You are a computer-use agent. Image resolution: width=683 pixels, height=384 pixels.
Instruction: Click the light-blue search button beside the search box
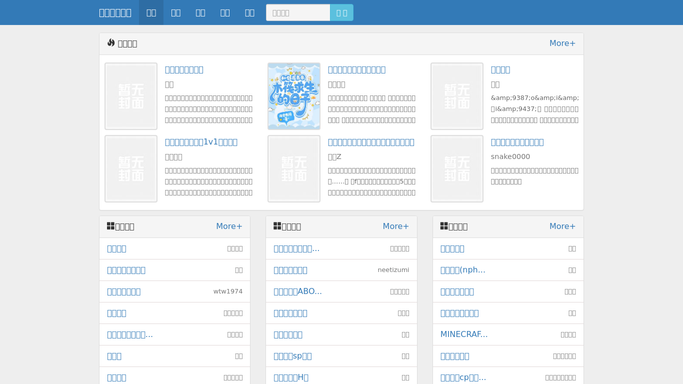[342, 13]
